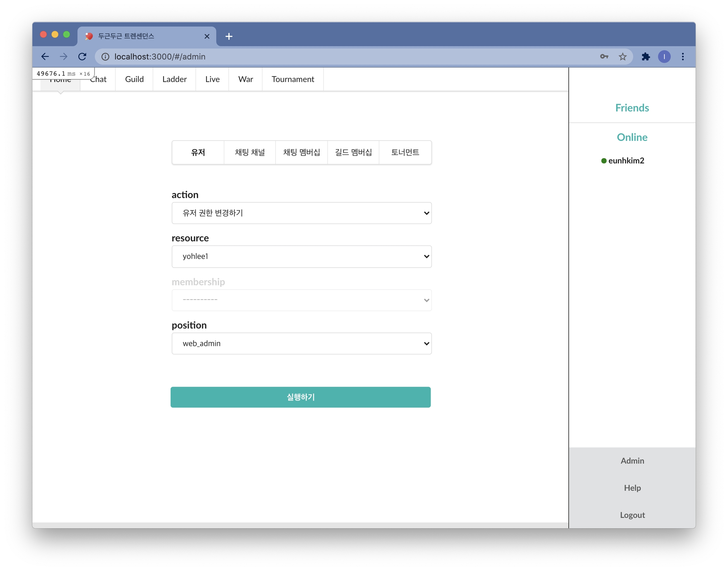
Task: Switch to the 채팅 채널 tab
Action: pyautogui.click(x=250, y=152)
